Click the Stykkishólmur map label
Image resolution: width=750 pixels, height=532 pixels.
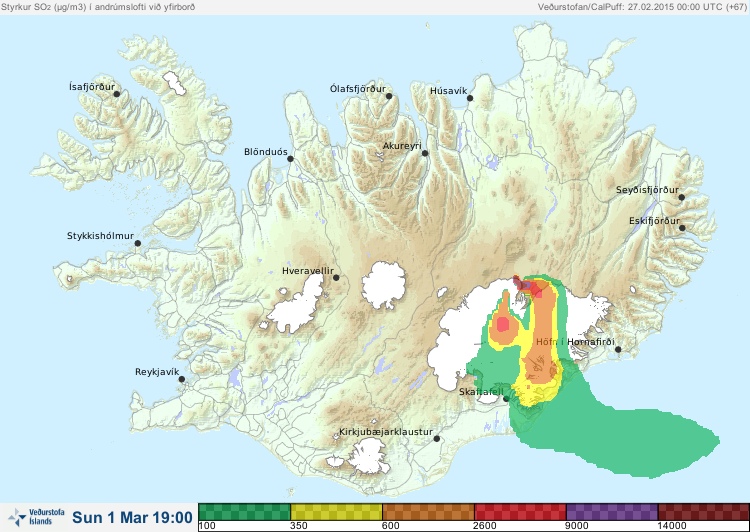point(100,236)
